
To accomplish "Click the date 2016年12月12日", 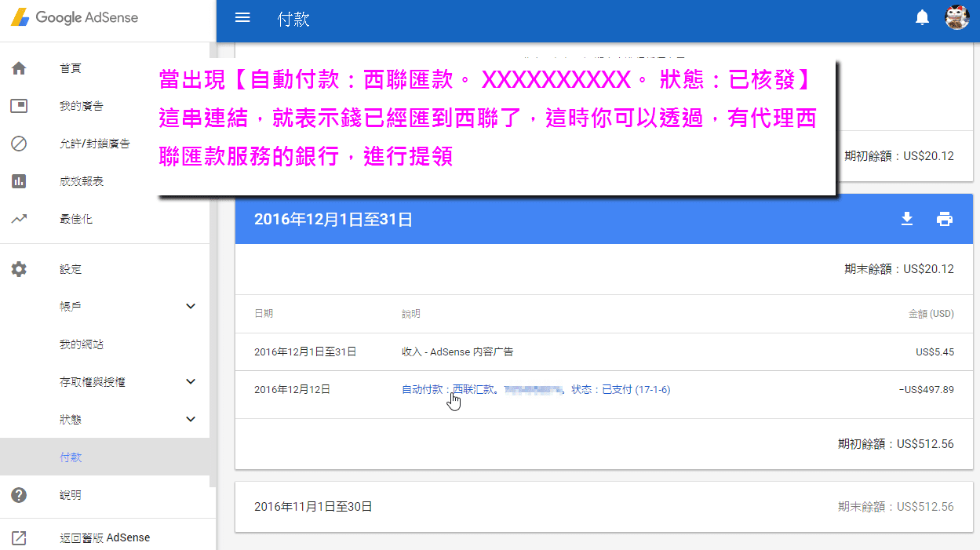I will 292,389.
